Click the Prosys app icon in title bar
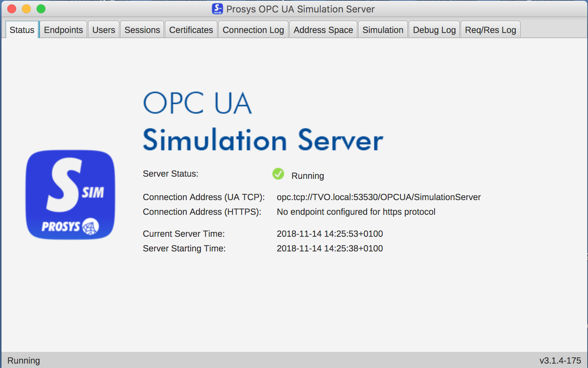The height and width of the screenshot is (368, 588). (217, 9)
